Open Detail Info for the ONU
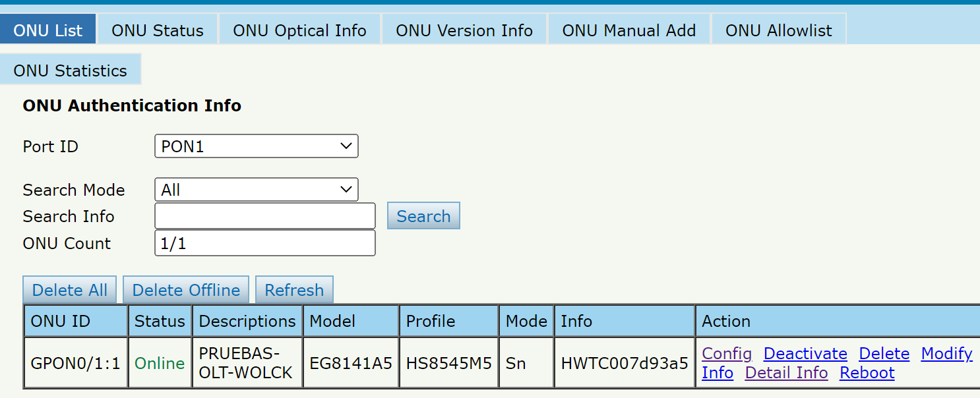 click(786, 373)
